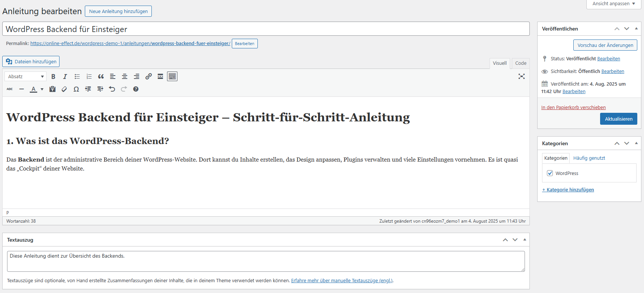Move Textauszug box down
The height and width of the screenshot is (293, 644).
(515, 240)
